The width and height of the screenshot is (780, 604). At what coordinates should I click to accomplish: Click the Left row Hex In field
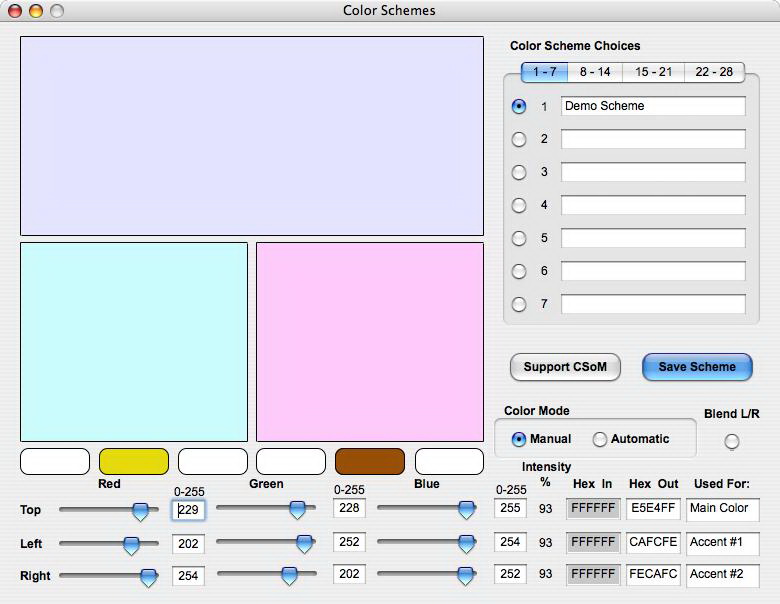pyautogui.click(x=593, y=542)
